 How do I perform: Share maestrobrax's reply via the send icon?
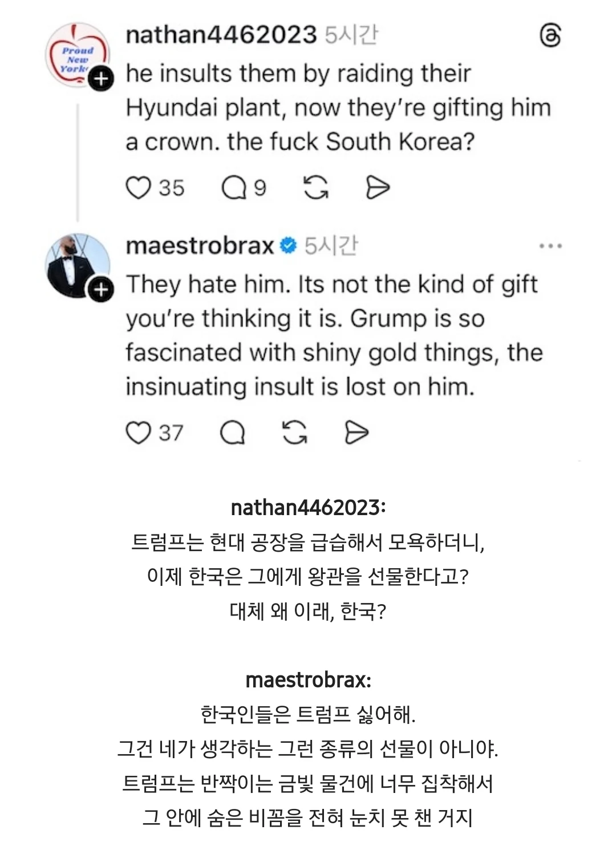point(356,433)
